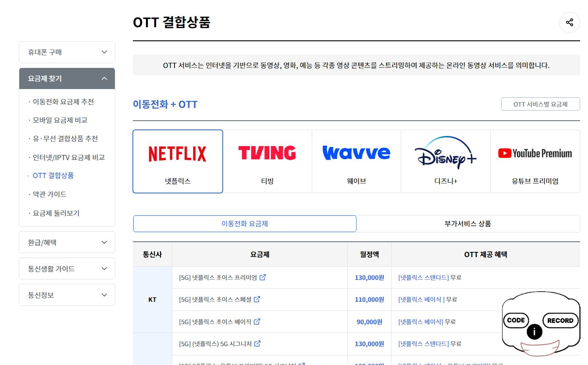Open the external link icon for 넷플릭스 초이스 프리미엄
The image size is (588, 365).
point(263,277)
